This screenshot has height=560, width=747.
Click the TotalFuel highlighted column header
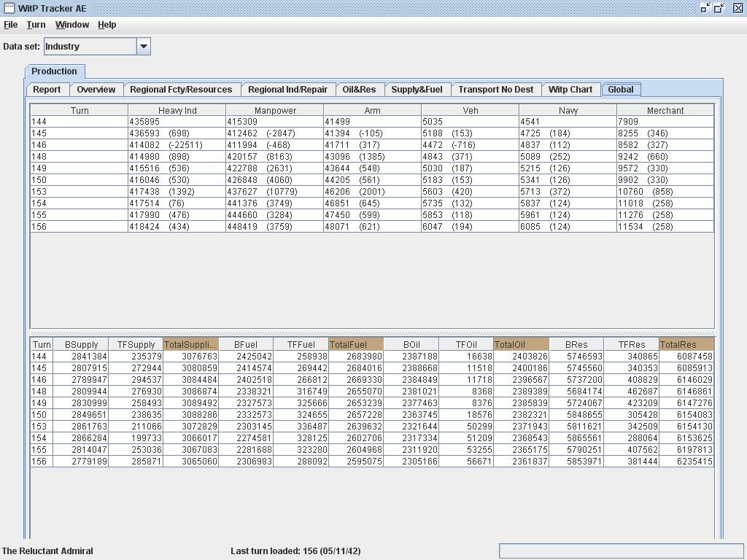click(356, 344)
